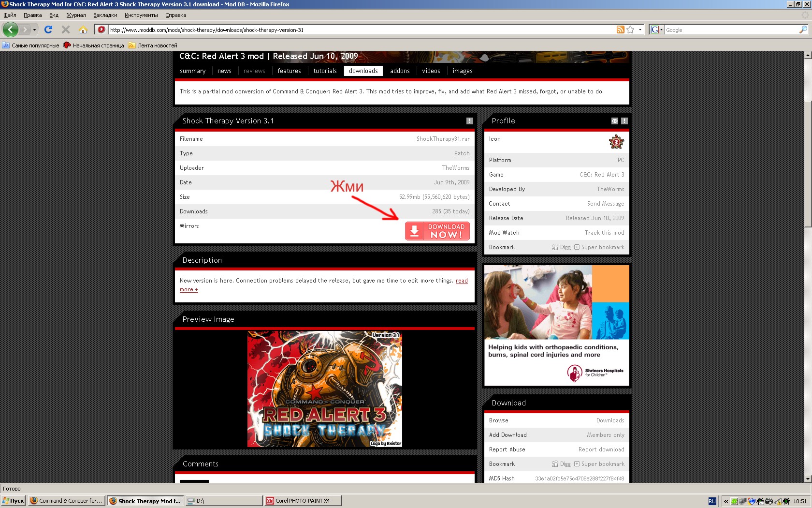Click Super bookmark plus icon in Profile panel
Screen dimensions: 812x508
(x=577, y=247)
